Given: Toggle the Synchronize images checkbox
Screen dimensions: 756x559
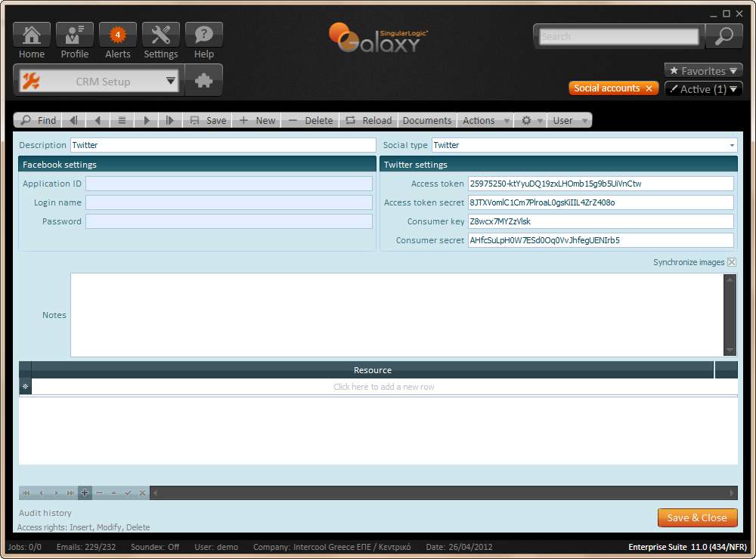Looking at the screenshot, I should pos(731,262).
